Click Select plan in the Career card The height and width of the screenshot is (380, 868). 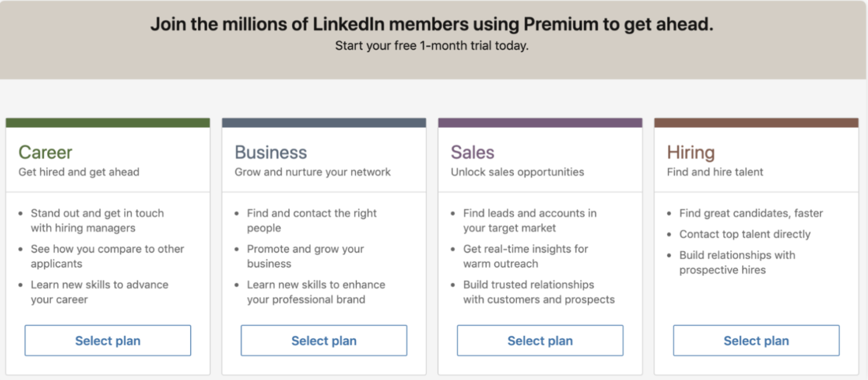click(x=108, y=341)
